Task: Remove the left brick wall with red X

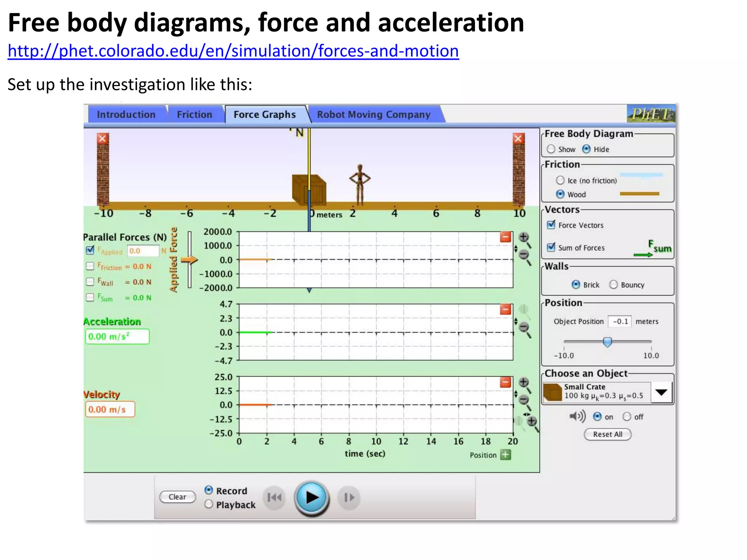Action: (x=102, y=139)
